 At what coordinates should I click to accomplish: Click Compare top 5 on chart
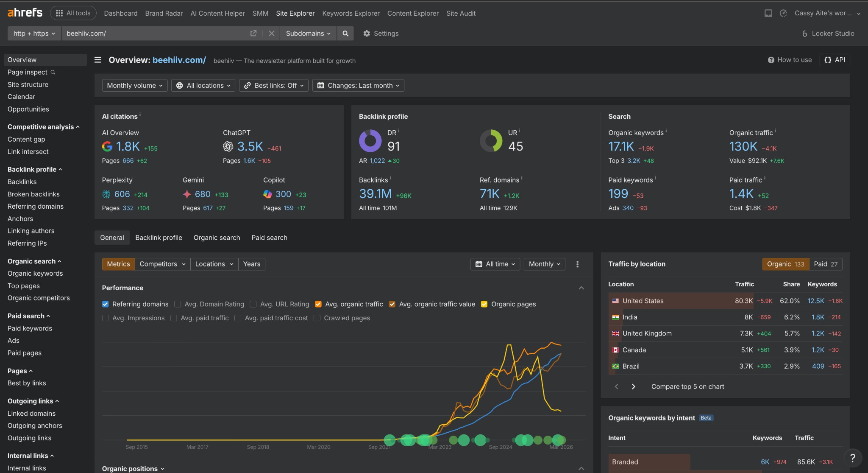point(687,386)
